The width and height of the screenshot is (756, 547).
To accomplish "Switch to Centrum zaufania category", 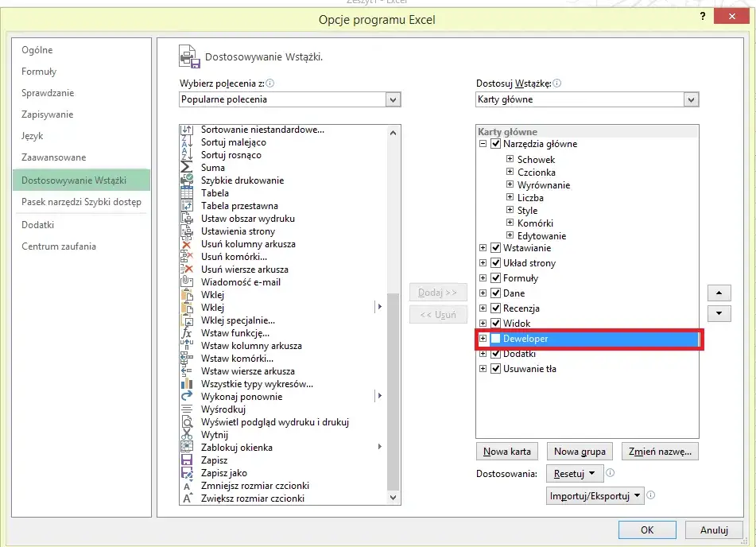I will [58, 246].
